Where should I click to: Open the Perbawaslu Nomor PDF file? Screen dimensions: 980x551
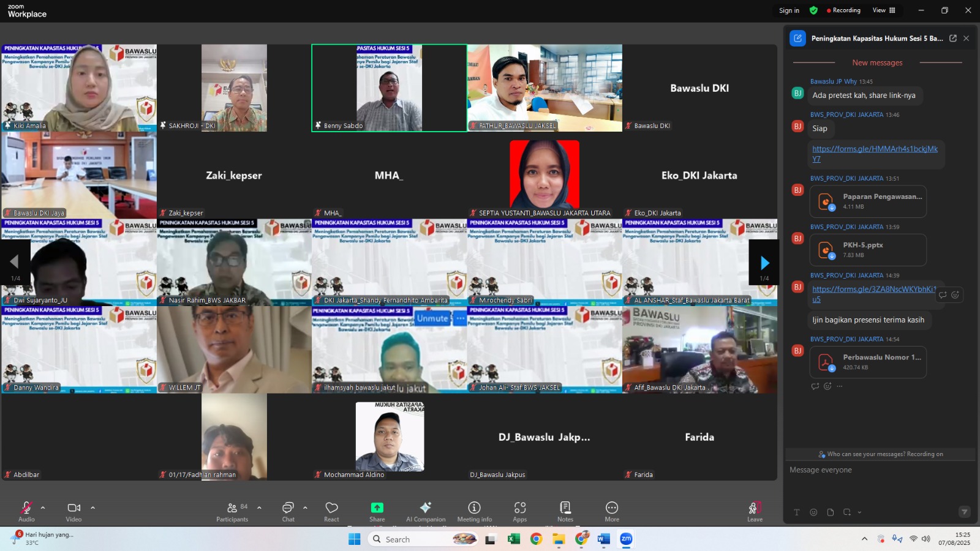(868, 362)
